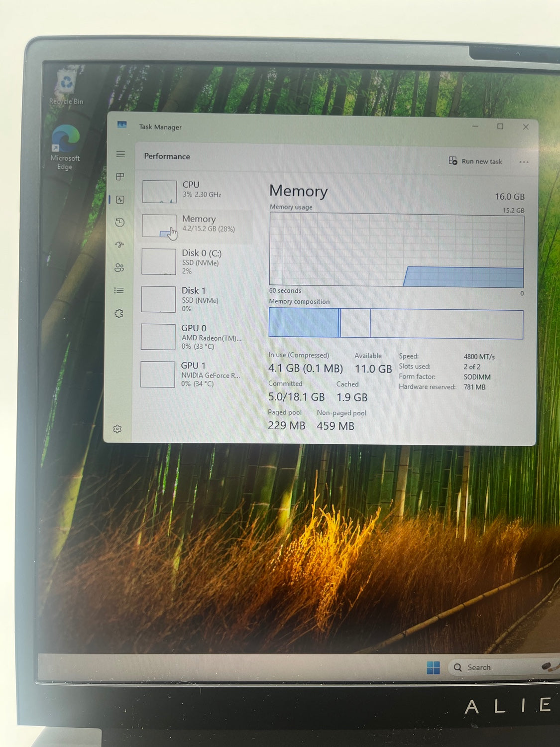Click Run new task button
This screenshot has width=560, height=747.
(x=475, y=161)
